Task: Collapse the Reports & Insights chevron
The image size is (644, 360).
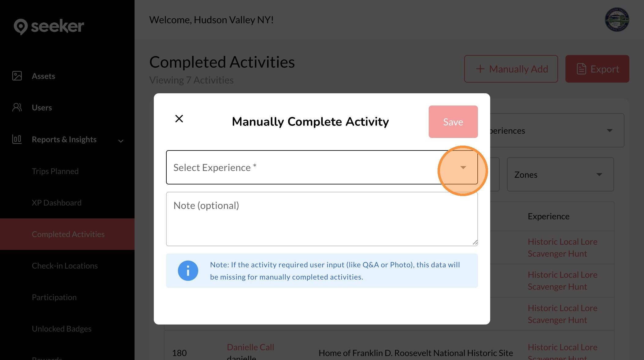Action: (x=121, y=141)
